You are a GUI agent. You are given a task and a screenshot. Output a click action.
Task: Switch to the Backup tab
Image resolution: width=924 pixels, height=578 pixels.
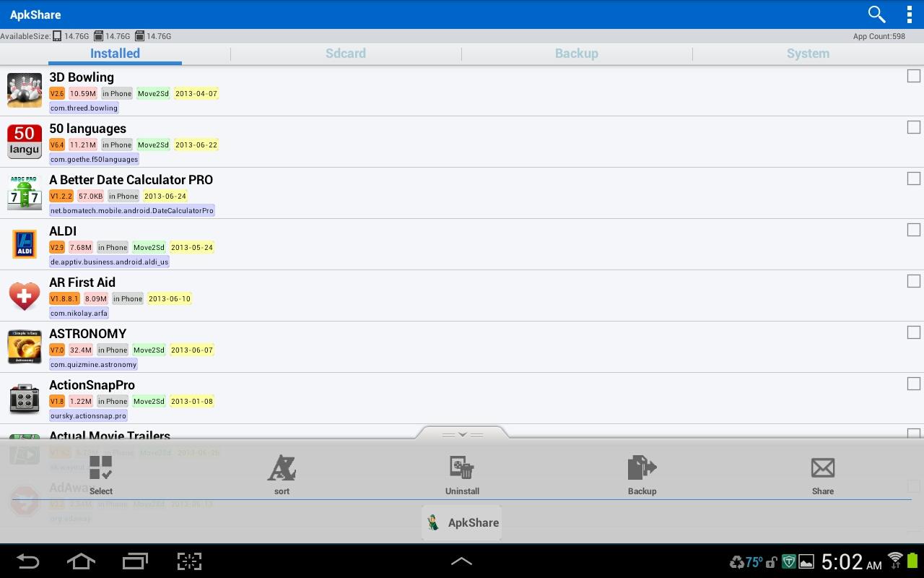pyautogui.click(x=577, y=53)
